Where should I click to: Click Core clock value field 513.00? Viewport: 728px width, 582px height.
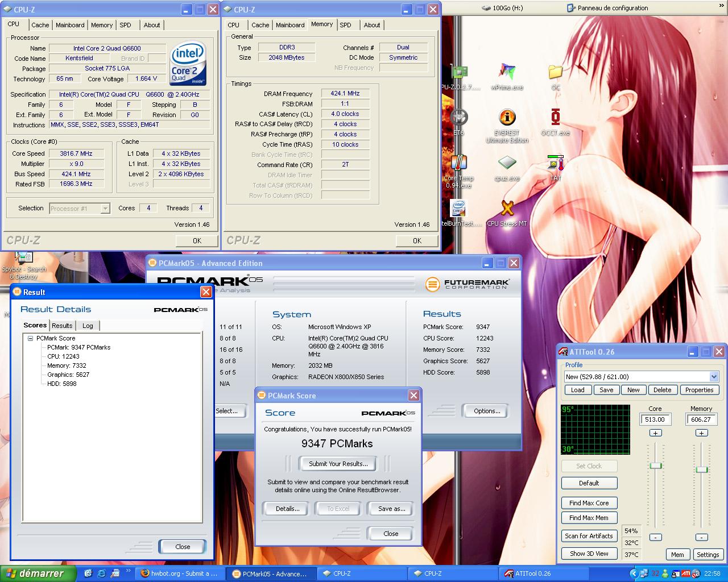[x=655, y=419]
